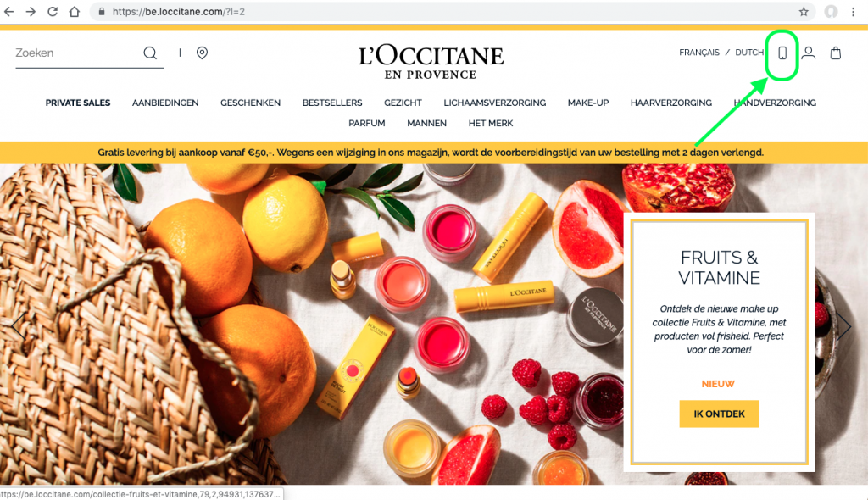This screenshot has height=500, width=868.
Task: Click the search magnifier icon
Action: click(150, 53)
